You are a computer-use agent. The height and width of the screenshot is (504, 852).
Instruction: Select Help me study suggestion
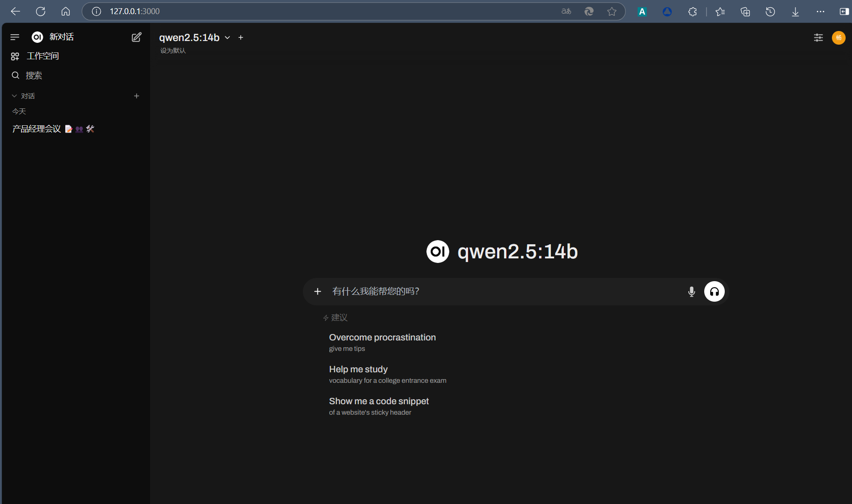tap(388, 374)
